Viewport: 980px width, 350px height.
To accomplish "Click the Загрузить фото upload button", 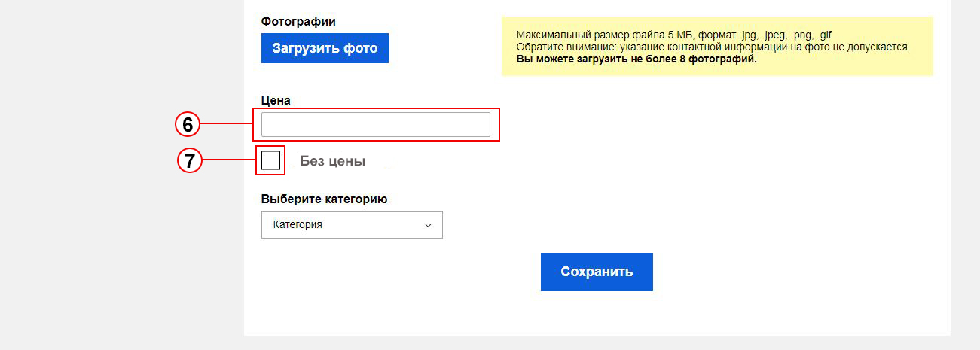I will [x=325, y=48].
